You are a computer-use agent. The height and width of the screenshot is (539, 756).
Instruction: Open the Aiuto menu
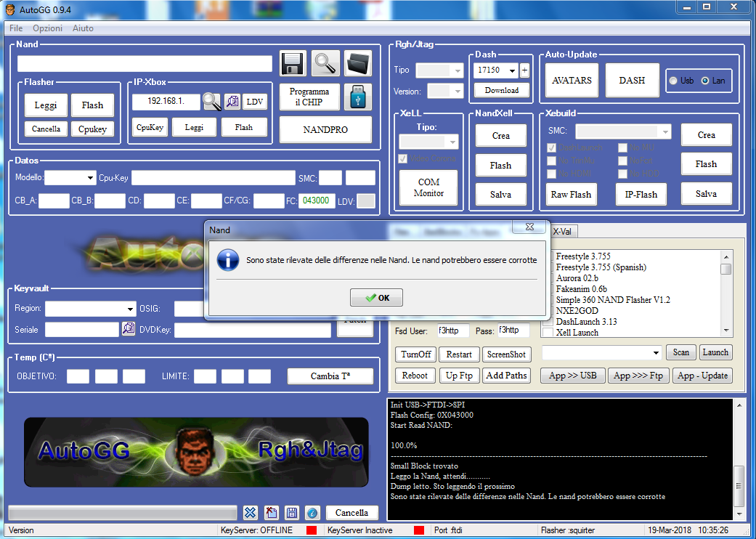pos(83,28)
